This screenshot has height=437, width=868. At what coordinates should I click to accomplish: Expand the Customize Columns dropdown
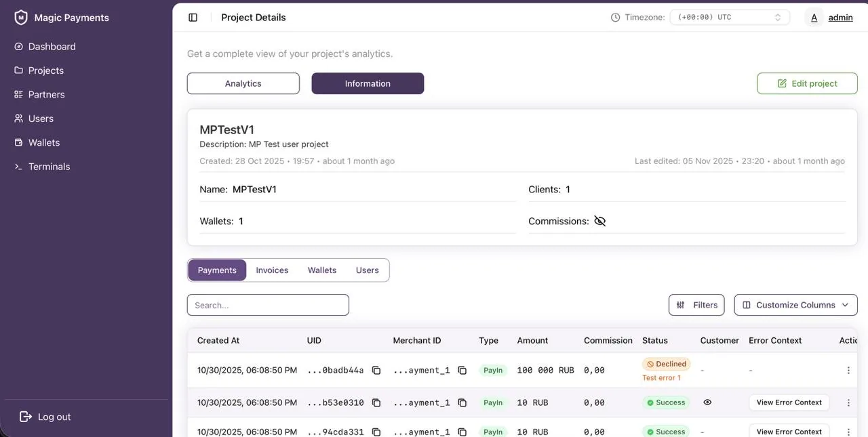click(796, 305)
